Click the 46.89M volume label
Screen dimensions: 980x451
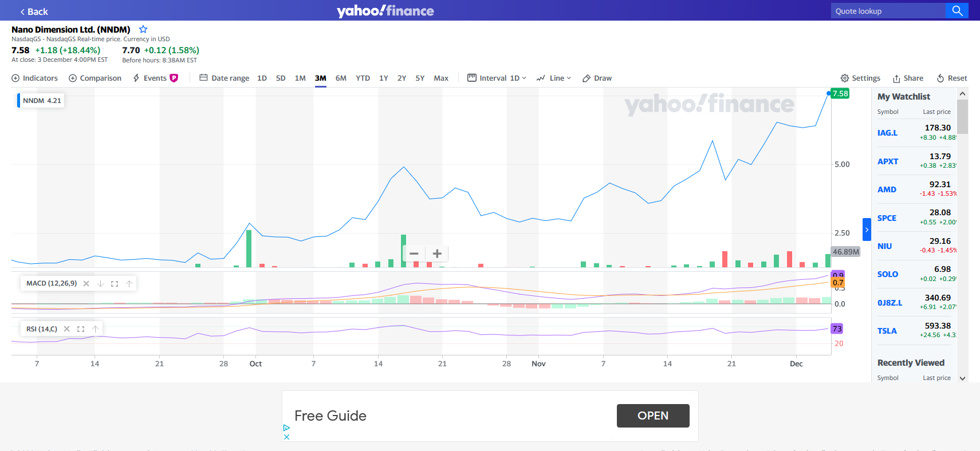pyautogui.click(x=846, y=252)
